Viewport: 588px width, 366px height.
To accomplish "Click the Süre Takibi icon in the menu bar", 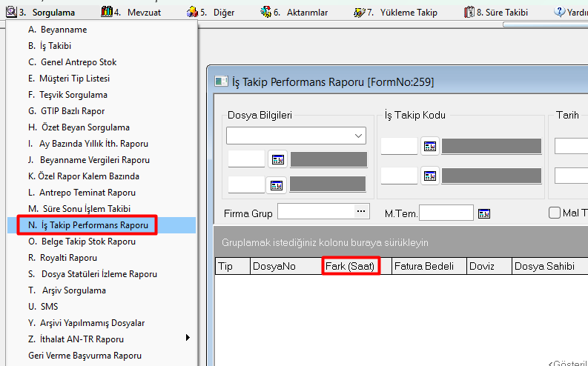I will tap(469, 12).
